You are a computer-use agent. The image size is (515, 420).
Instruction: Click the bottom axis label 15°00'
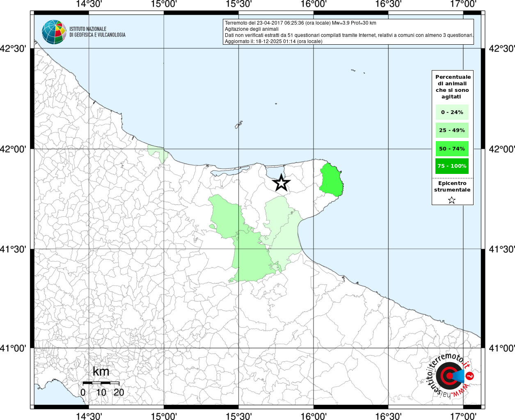click(x=164, y=416)
